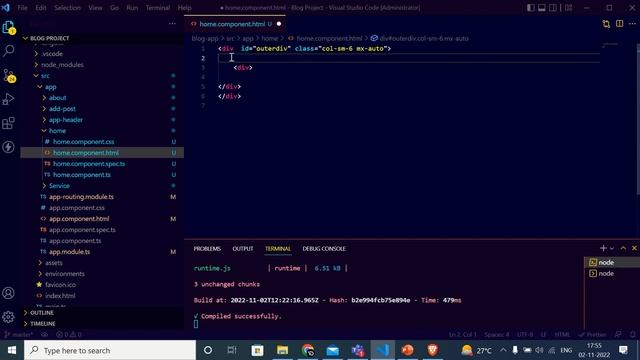Open changes compare icon in editor toolbar
640x360 pixels.
pos(606,24)
